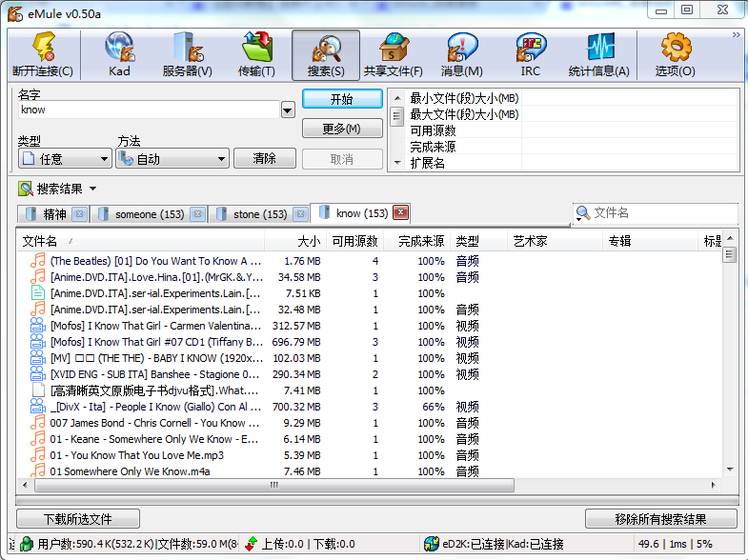Sort by 艺术家 column header
The width and height of the screenshot is (748, 560).
pos(555,241)
